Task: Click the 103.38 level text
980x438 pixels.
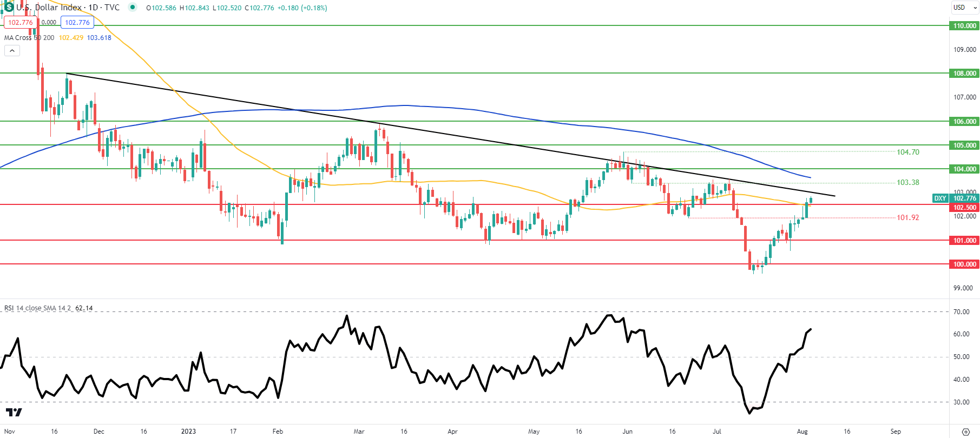Action: tap(908, 182)
